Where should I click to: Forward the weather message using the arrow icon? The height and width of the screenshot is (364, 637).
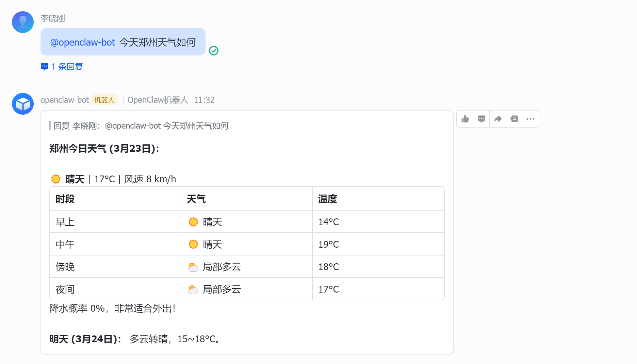(x=497, y=119)
